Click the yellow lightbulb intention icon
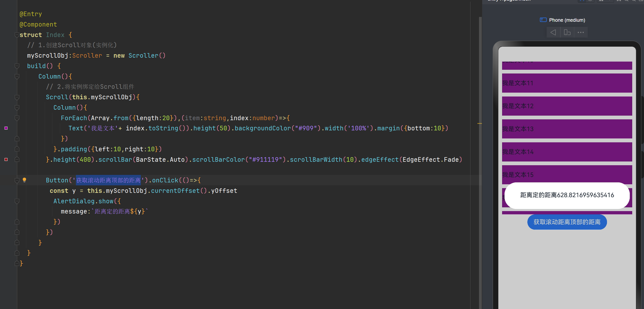 point(24,180)
